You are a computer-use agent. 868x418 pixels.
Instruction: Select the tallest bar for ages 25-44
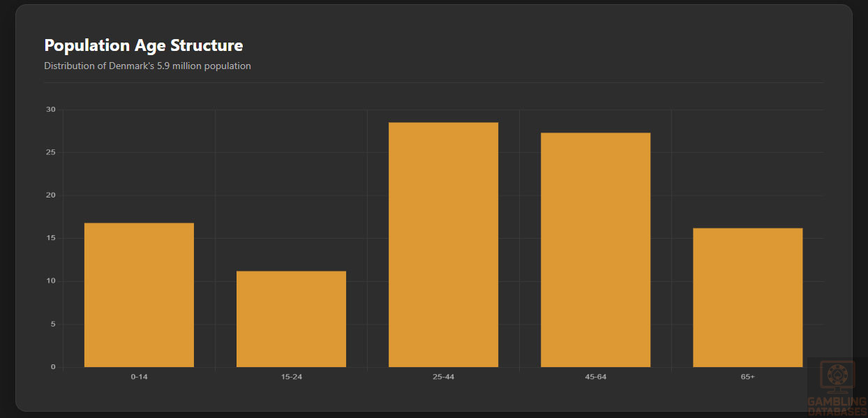(x=443, y=245)
